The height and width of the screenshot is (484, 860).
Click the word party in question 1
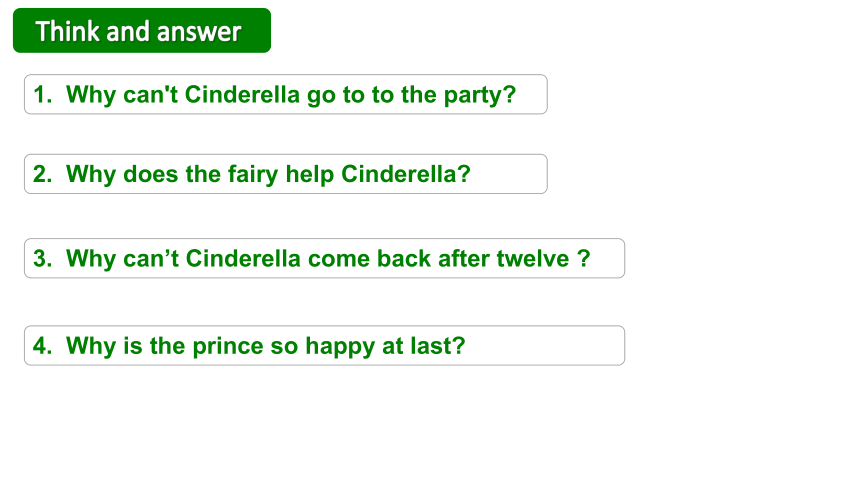tap(474, 95)
